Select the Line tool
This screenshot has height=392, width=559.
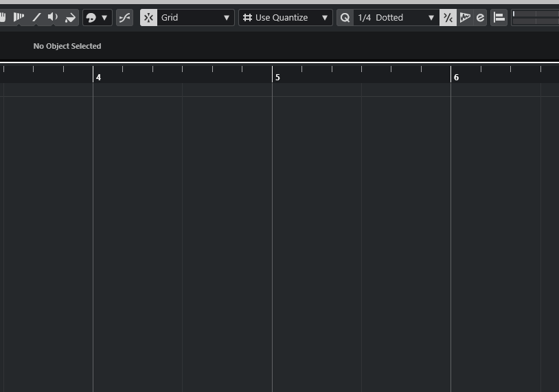tap(36, 17)
